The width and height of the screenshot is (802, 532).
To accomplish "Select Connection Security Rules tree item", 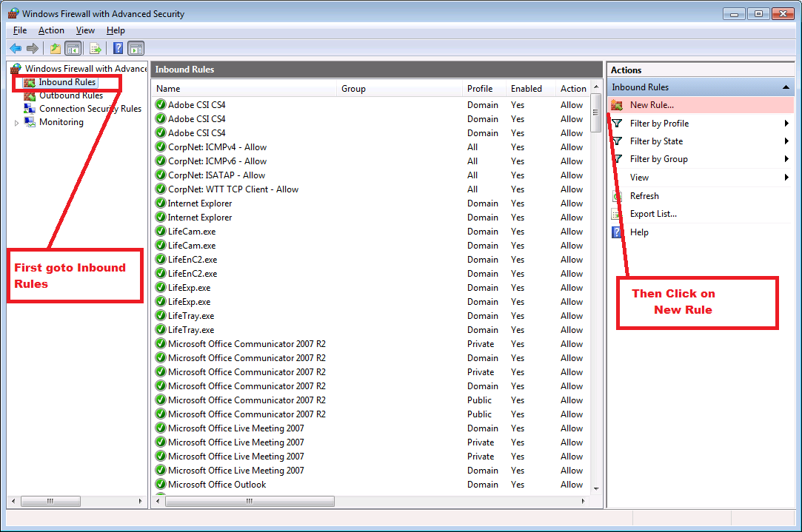I will (x=90, y=108).
